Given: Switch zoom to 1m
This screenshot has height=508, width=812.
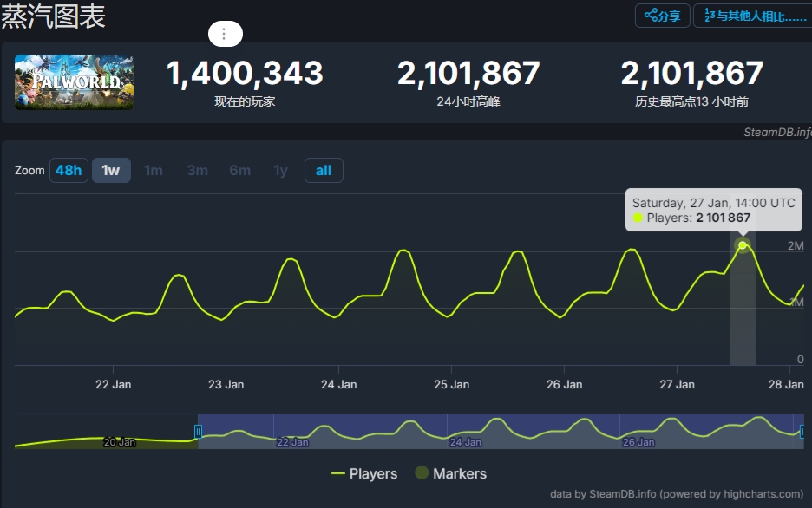Looking at the screenshot, I should [x=154, y=170].
